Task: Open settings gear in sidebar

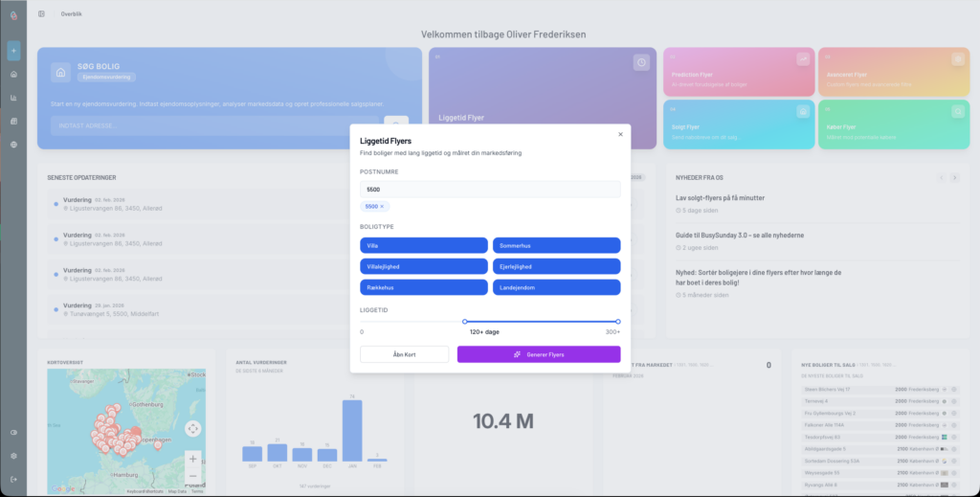Action: pyautogui.click(x=13, y=456)
